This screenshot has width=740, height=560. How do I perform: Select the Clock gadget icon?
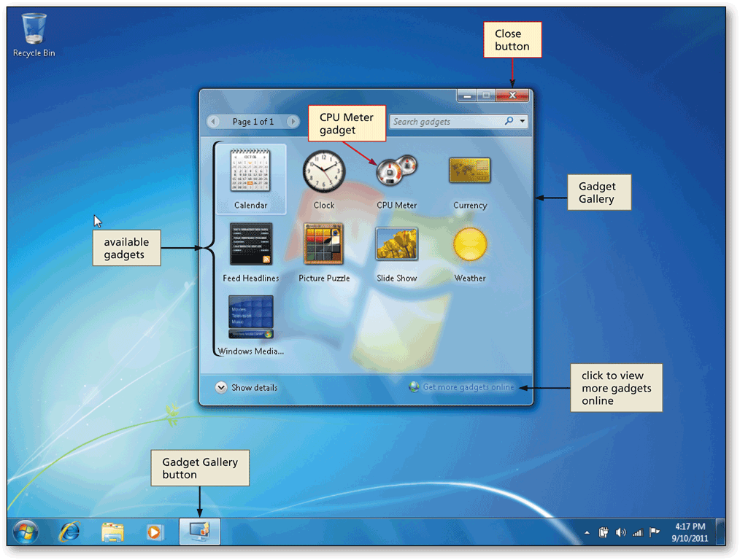(324, 171)
